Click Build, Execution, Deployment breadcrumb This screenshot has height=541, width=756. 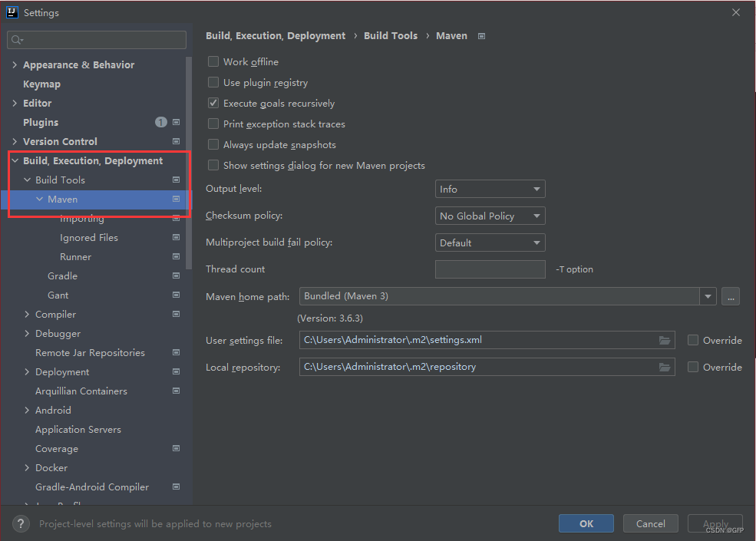(276, 35)
